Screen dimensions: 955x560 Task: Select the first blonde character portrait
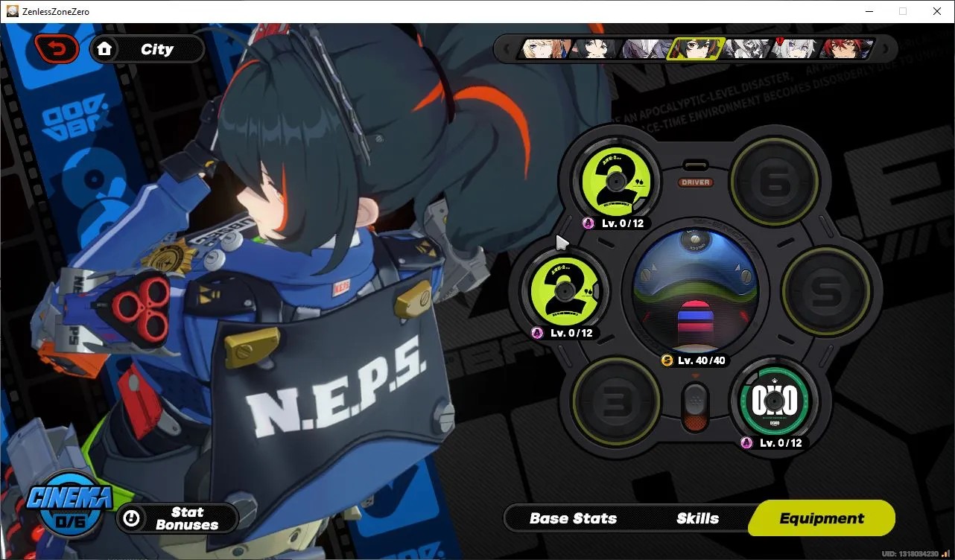546,48
